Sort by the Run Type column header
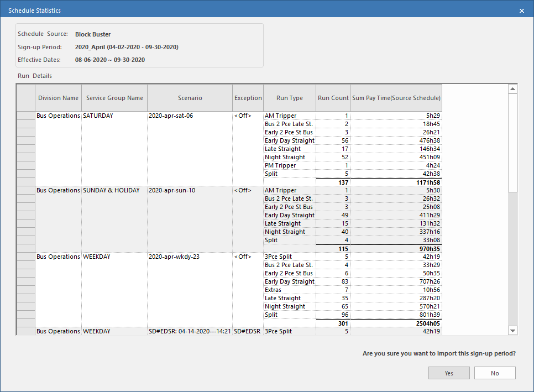Image resolution: width=534 pixels, height=392 pixels. coord(290,97)
